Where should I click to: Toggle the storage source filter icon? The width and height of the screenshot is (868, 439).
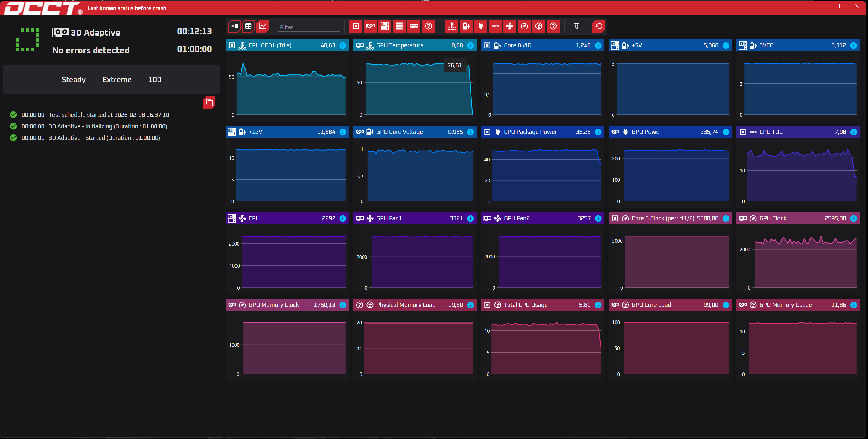pos(399,26)
